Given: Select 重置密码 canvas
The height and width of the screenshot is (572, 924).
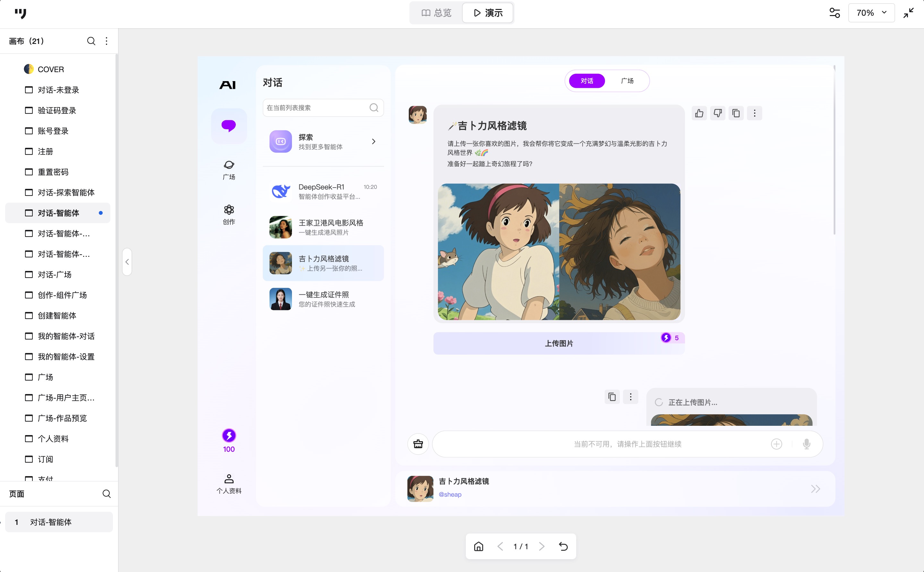Looking at the screenshot, I should pos(58,172).
